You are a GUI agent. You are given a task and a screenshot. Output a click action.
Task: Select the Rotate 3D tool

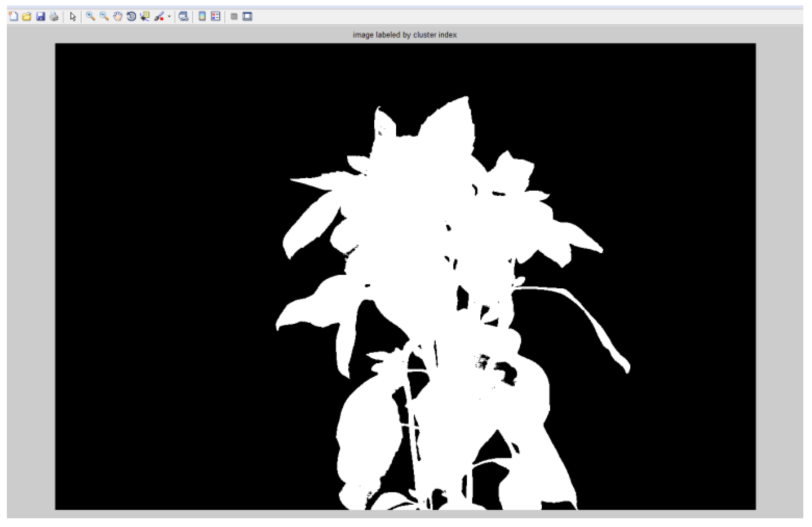(x=131, y=16)
